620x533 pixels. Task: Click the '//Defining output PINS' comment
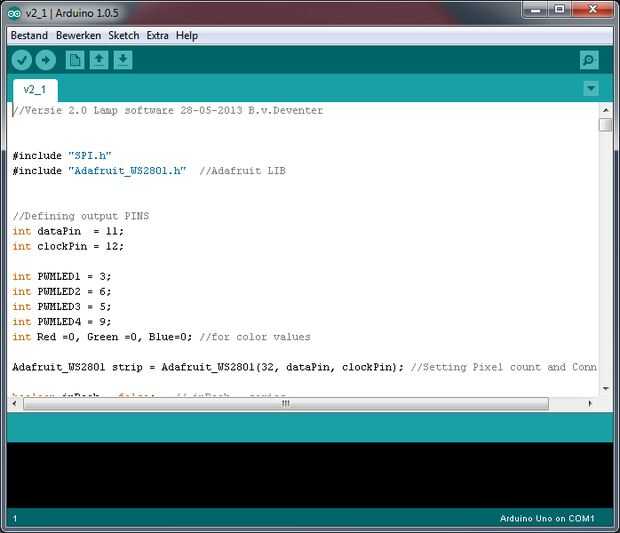(x=81, y=216)
